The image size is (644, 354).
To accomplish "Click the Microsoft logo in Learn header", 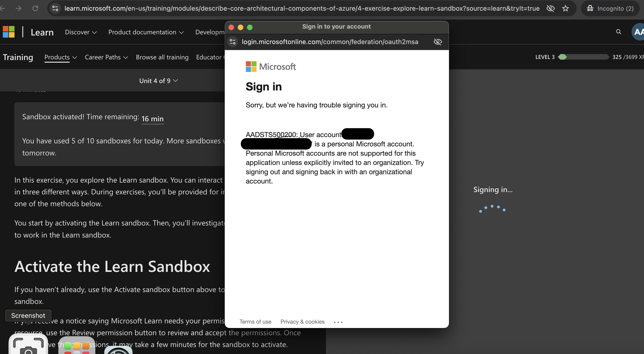I will point(9,32).
